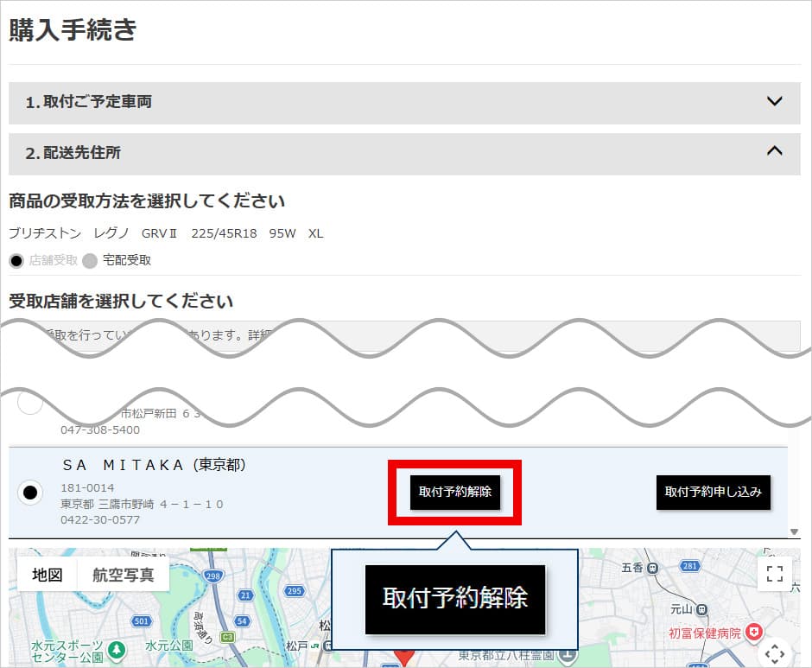Click the 水元公園 label on the map
The image size is (812, 668).
[x=169, y=646]
